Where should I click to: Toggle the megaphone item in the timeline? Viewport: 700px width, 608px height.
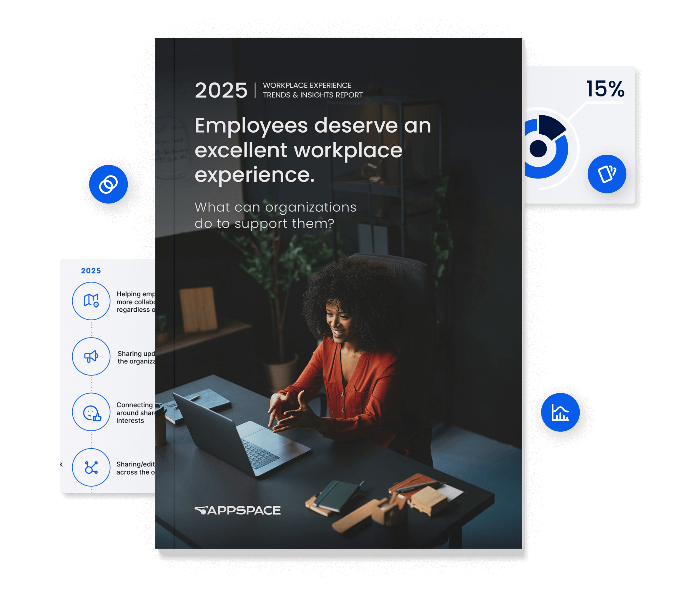91,357
